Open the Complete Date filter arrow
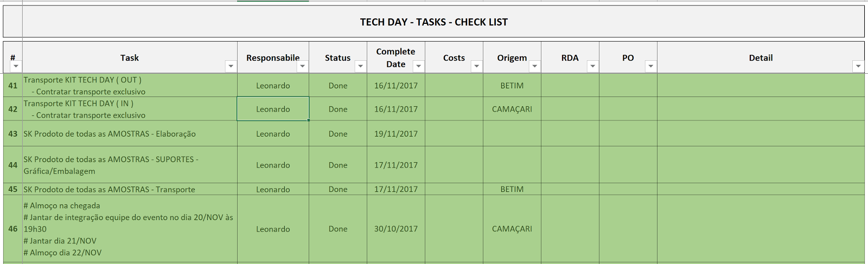 point(419,66)
